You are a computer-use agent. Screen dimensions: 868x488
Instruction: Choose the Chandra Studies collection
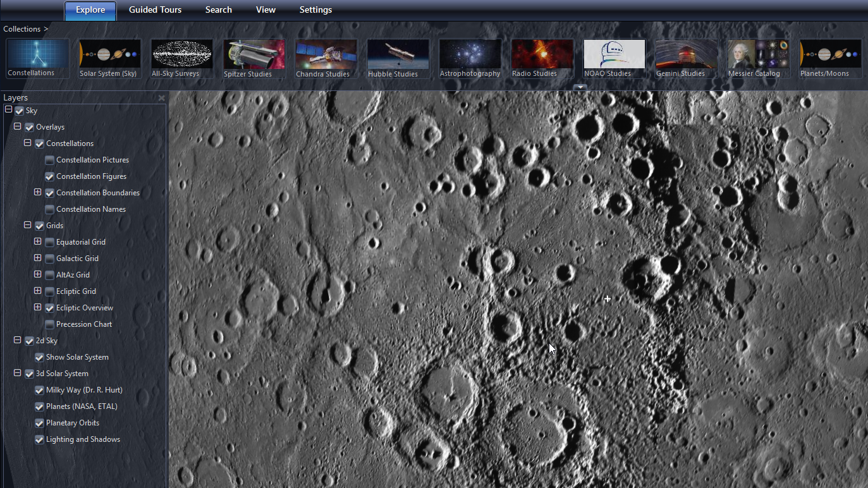[x=326, y=59]
